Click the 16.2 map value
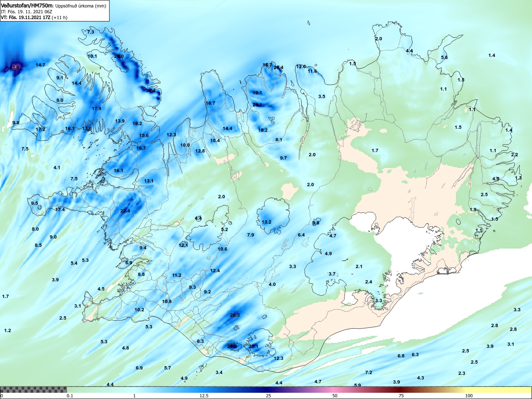This screenshot has width=532, height=399. tap(137, 123)
